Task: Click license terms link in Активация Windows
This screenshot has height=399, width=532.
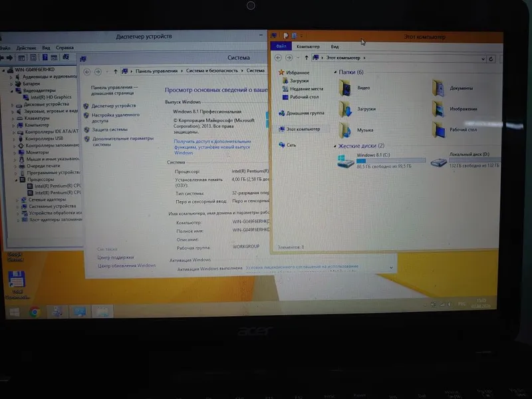Action: [302, 267]
